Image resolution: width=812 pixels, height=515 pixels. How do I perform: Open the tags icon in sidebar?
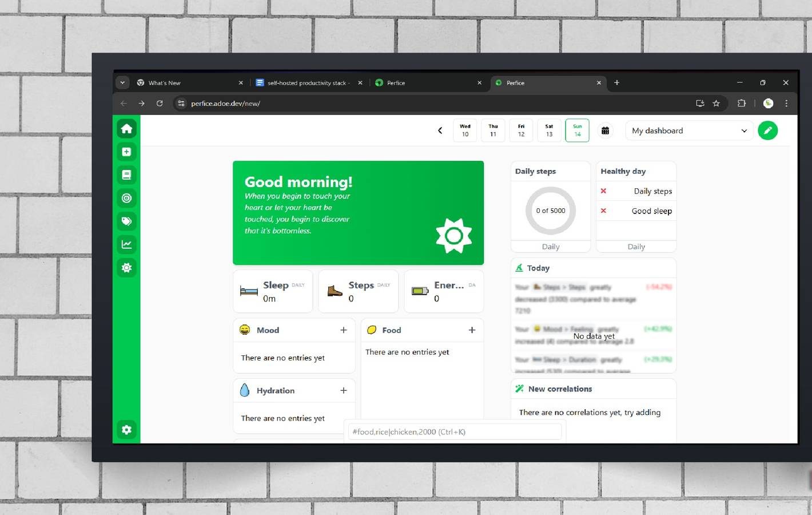[126, 221]
